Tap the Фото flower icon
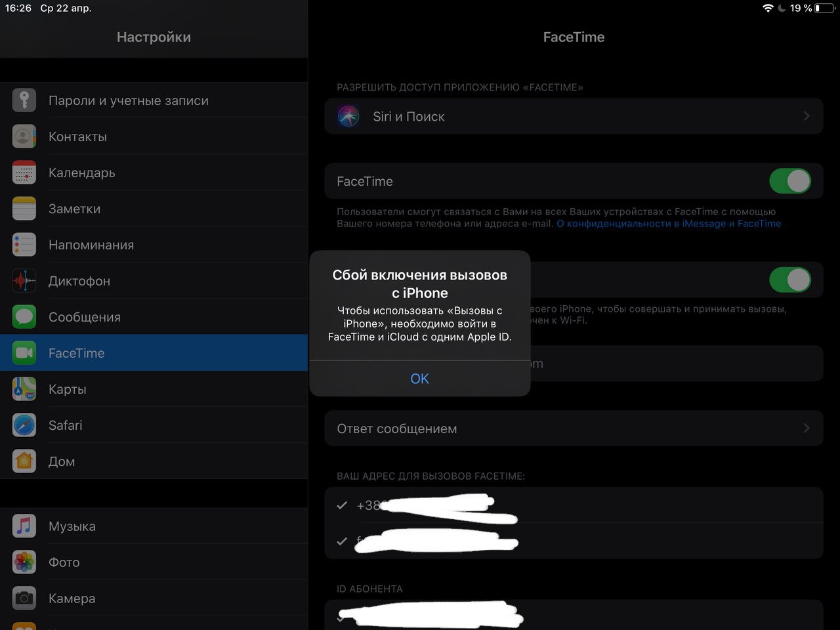 [24, 562]
